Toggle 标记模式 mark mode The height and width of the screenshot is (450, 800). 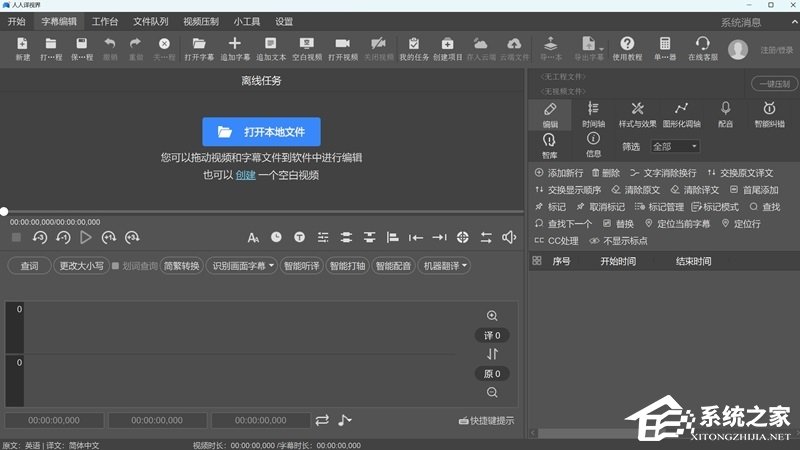(x=715, y=207)
